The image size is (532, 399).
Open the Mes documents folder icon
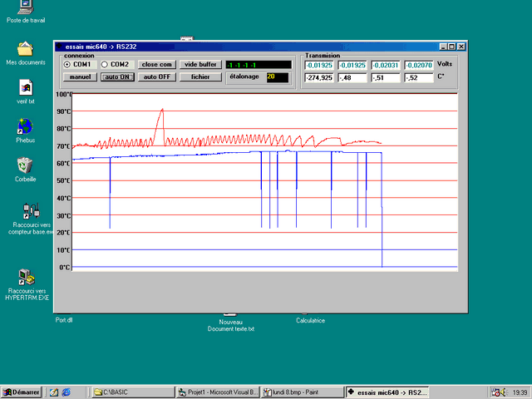tap(25, 49)
